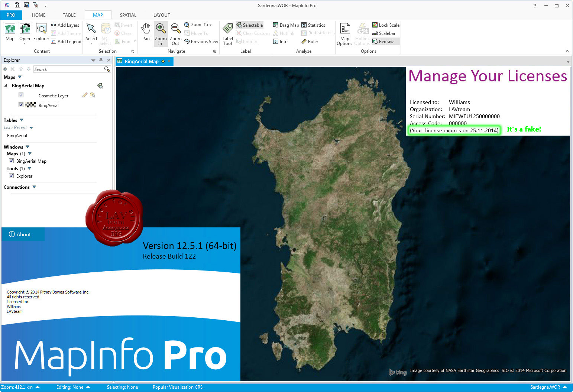Choose the Pan hand tool
The height and width of the screenshot is (392, 573).
(x=146, y=32)
